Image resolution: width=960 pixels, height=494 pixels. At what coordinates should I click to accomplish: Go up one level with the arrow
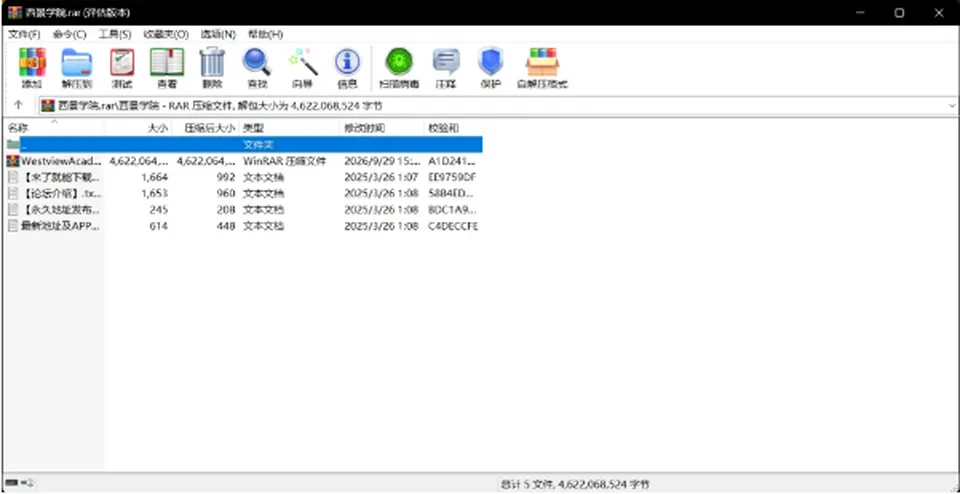tap(18, 105)
